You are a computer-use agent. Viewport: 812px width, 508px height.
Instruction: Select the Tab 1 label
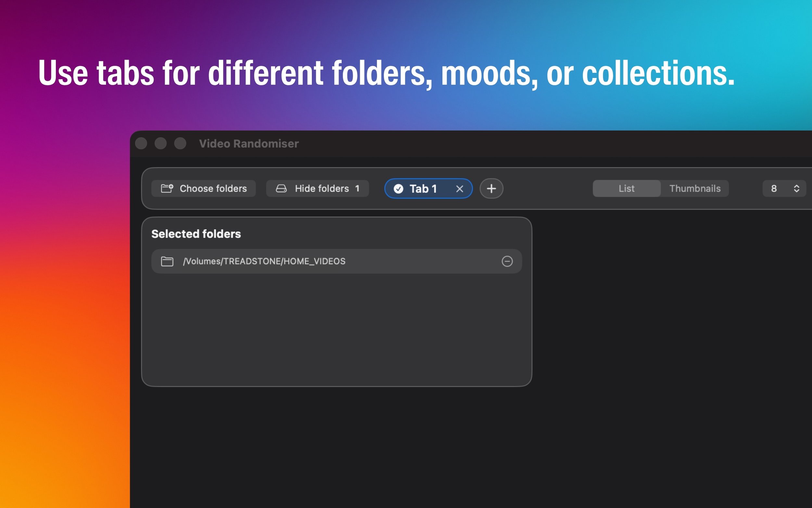[423, 189]
